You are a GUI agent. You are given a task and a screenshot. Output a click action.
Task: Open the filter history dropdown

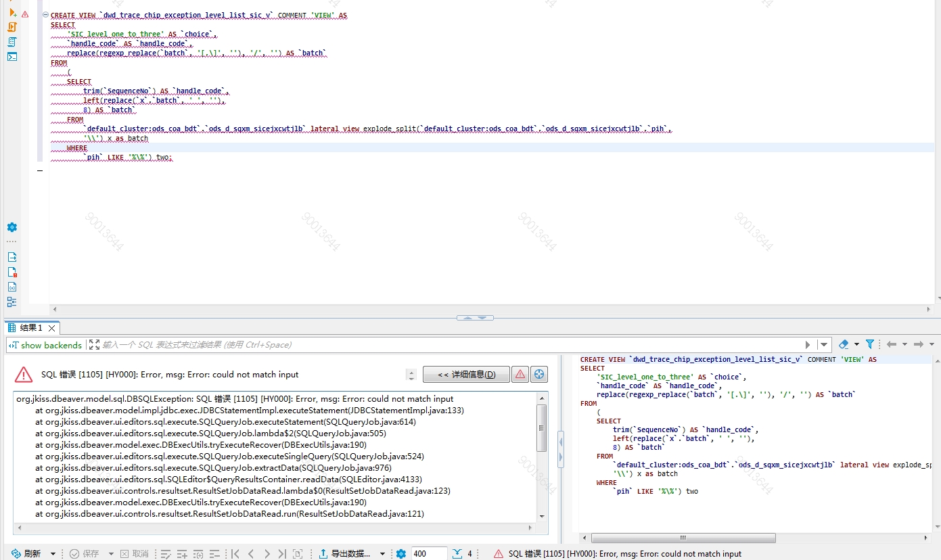click(x=824, y=345)
